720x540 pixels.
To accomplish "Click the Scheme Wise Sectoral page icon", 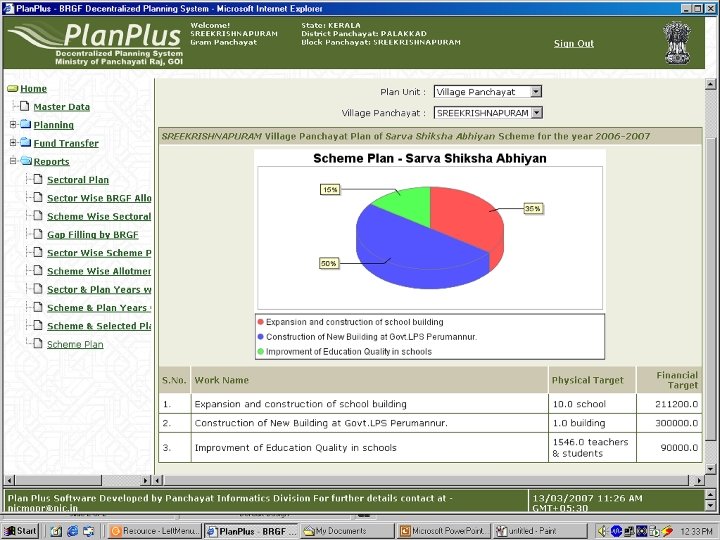I will coord(39,216).
